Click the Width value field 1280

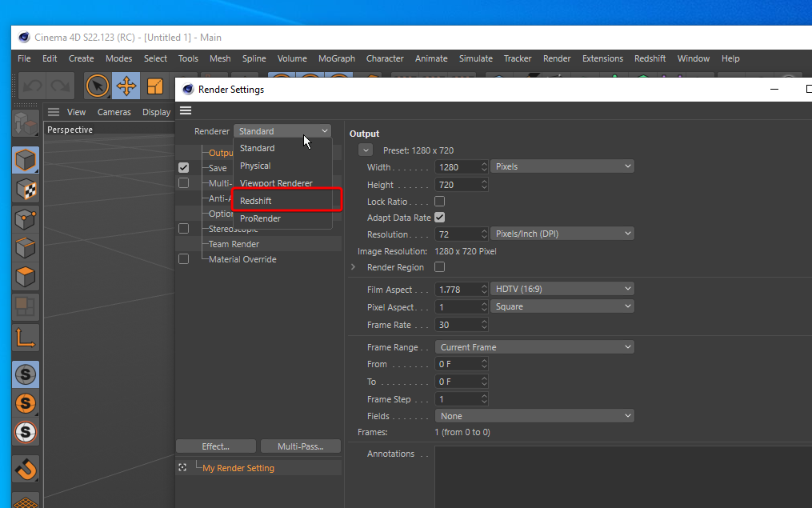click(458, 166)
